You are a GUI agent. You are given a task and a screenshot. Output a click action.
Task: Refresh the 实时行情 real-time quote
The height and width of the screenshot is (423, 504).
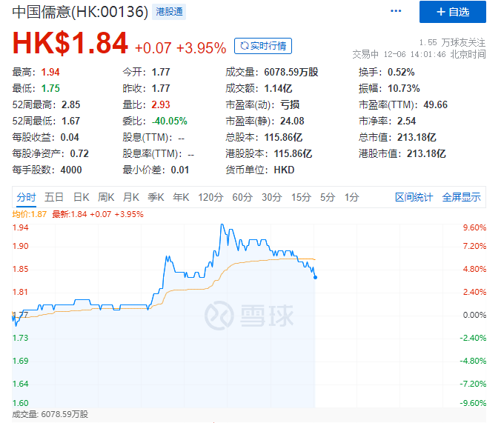[263, 46]
